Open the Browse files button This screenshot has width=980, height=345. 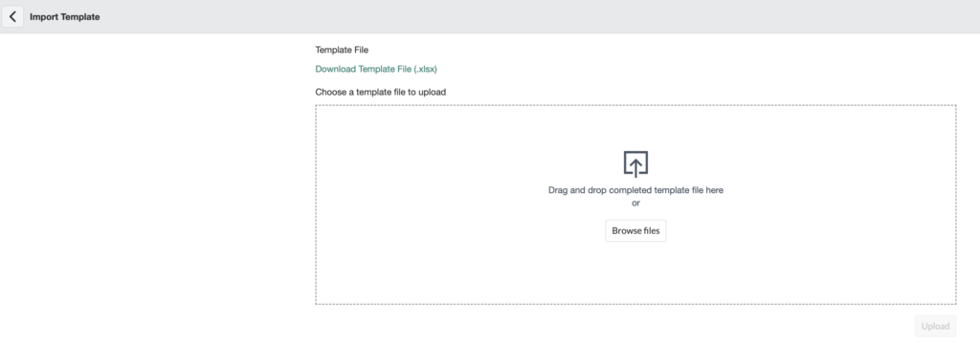pos(635,231)
